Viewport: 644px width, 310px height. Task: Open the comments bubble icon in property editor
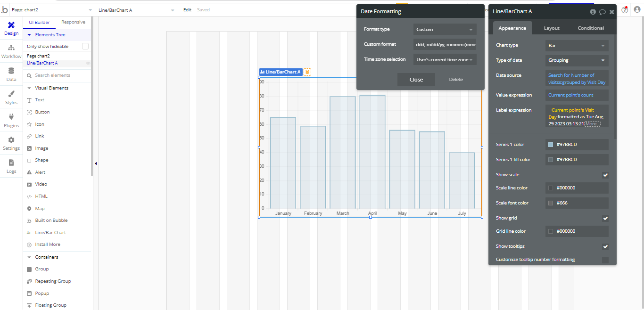point(603,12)
